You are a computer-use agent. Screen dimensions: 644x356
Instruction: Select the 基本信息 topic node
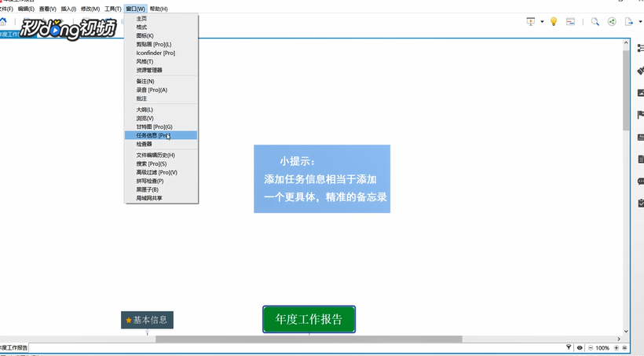click(x=147, y=320)
